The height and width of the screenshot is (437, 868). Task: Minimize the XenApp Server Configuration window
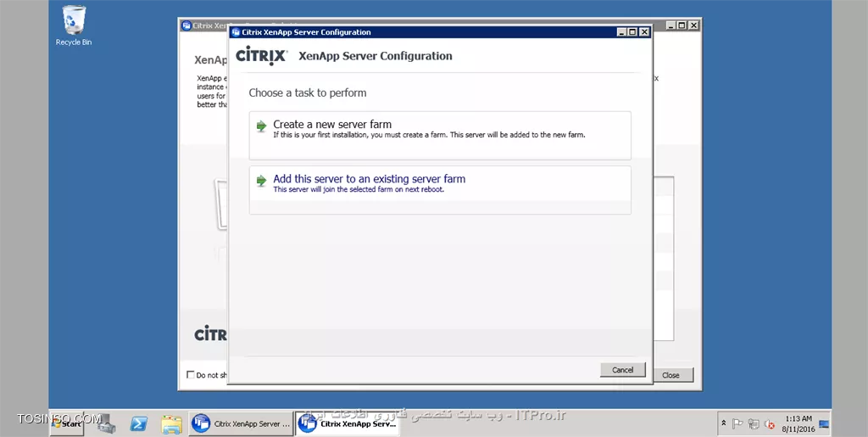[x=622, y=32]
